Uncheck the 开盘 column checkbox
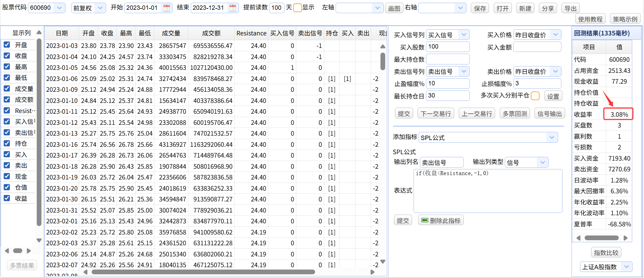The height and width of the screenshot is (278, 644). point(7,45)
